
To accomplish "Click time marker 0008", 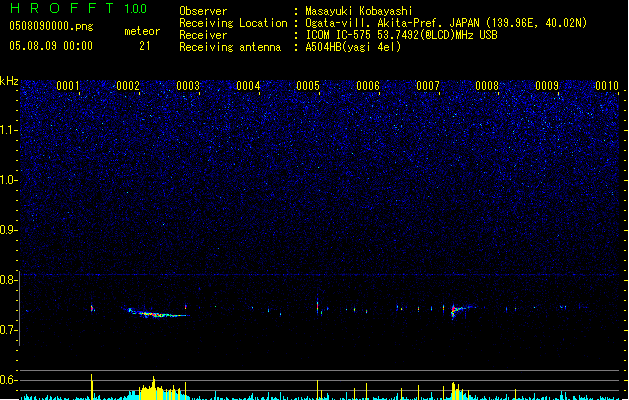I will [487, 86].
